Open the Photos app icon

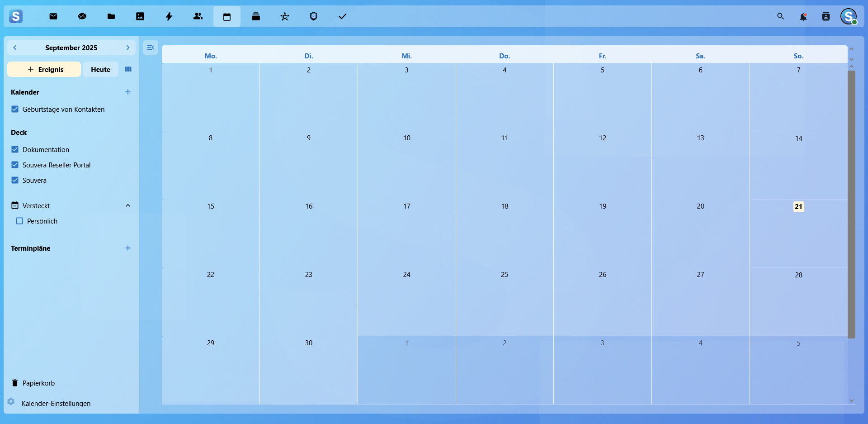[140, 16]
